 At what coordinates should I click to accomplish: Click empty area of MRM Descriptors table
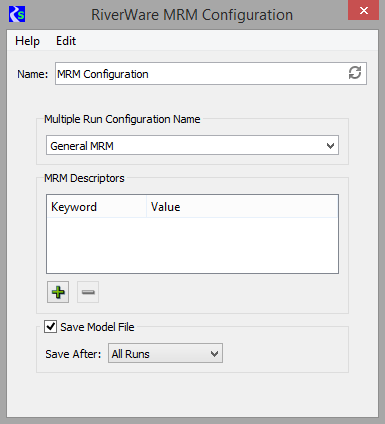click(x=192, y=245)
